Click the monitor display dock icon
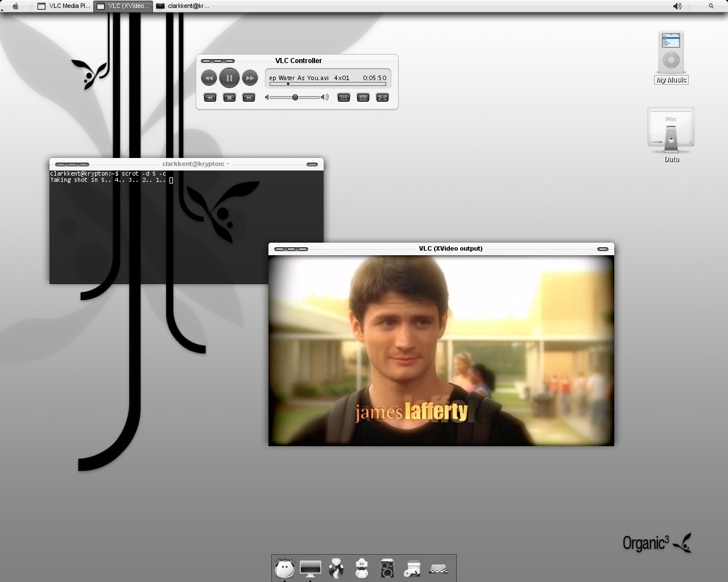Viewport: 728px width, 582px height. tap(310, 568)
